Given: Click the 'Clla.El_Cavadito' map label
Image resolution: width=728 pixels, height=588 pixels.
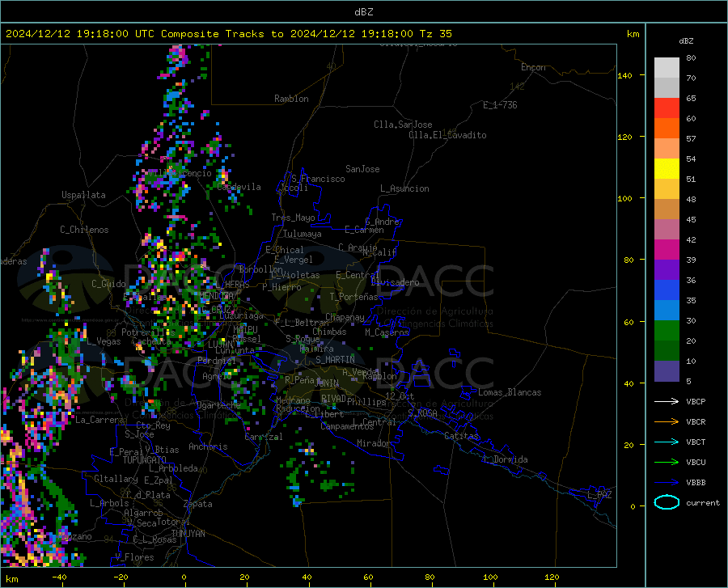Looking at the screenshot, I should tap(447, 135).
